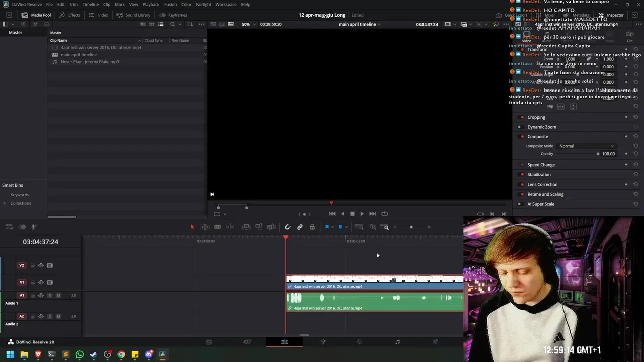The height and width of the screenshot is (362, 644).
Task: Activate the Trim Edit Mode tool
Action: click(205, 227)
